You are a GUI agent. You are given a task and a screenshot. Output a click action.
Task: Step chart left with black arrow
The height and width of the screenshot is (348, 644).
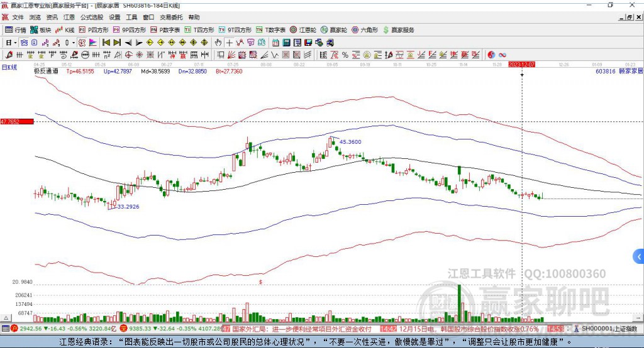[128, 43]
